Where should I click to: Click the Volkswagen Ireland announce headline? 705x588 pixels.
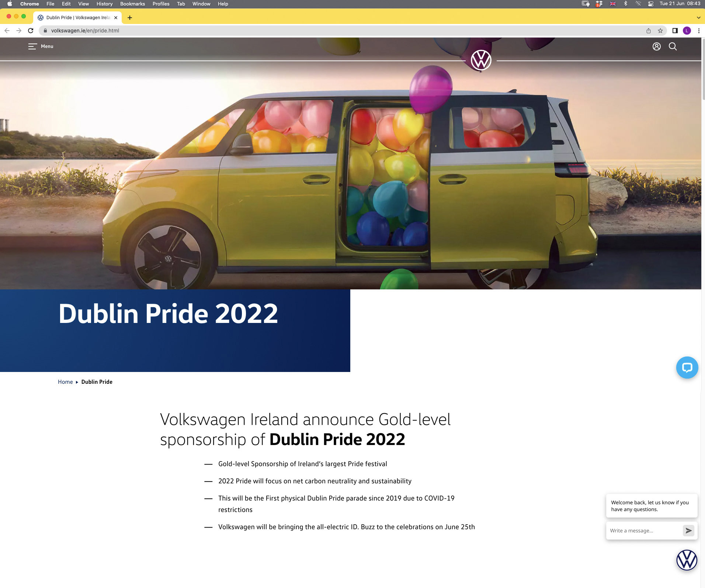point(305,429)
